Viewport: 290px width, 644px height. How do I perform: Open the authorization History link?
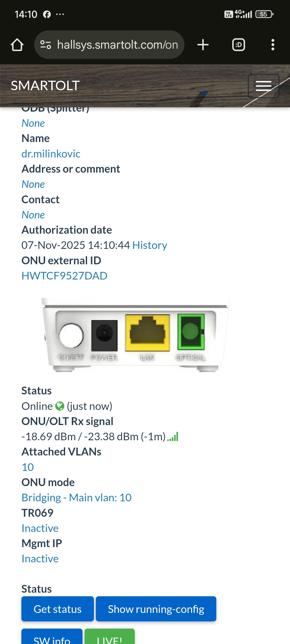click(x=150, y=245)
